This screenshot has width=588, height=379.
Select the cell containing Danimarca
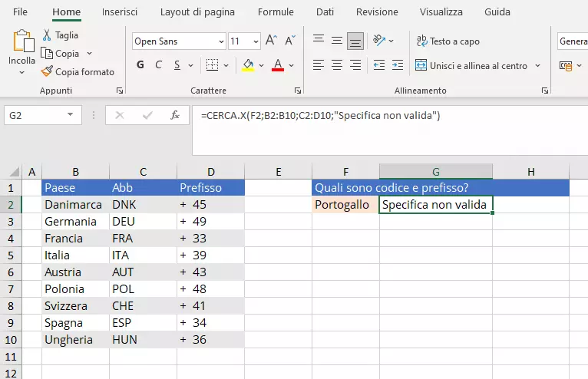75,205
